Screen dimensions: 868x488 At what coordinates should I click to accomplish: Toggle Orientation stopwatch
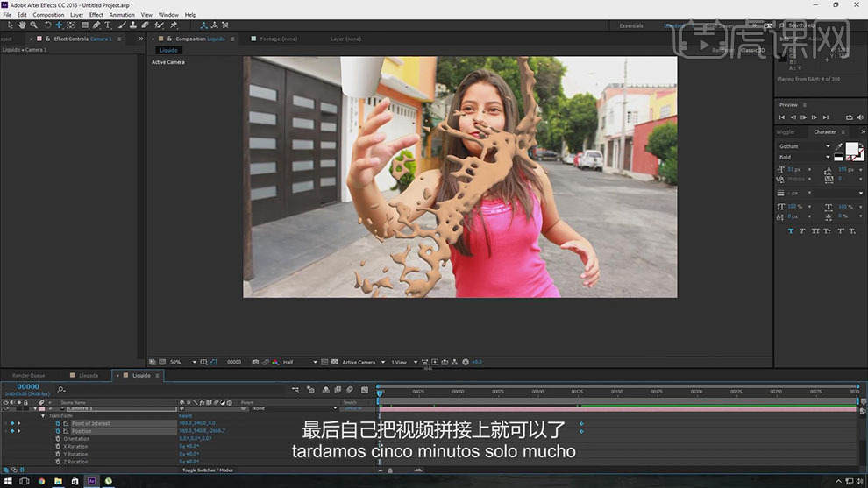coord(58,439)
